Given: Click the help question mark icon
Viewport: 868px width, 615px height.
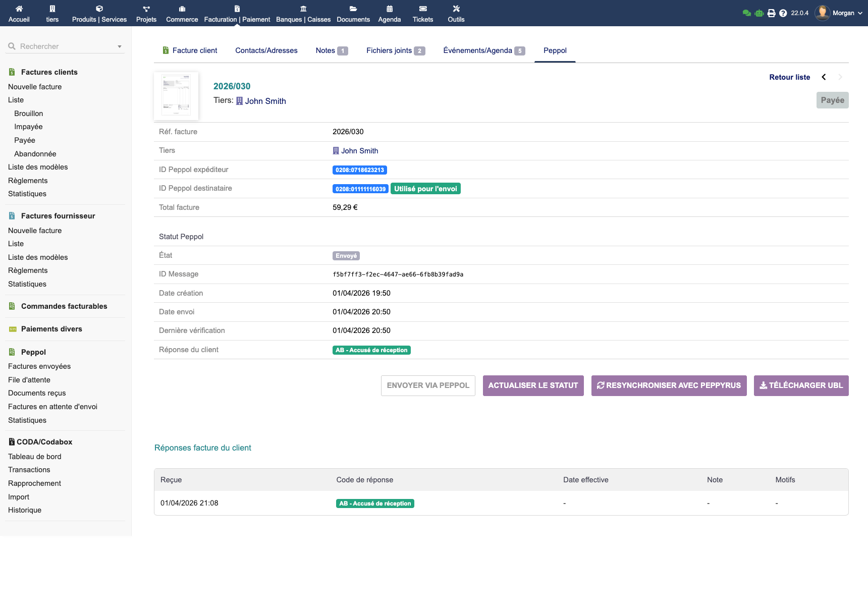Looking at the screenshot, I should [x=783, y=13].
